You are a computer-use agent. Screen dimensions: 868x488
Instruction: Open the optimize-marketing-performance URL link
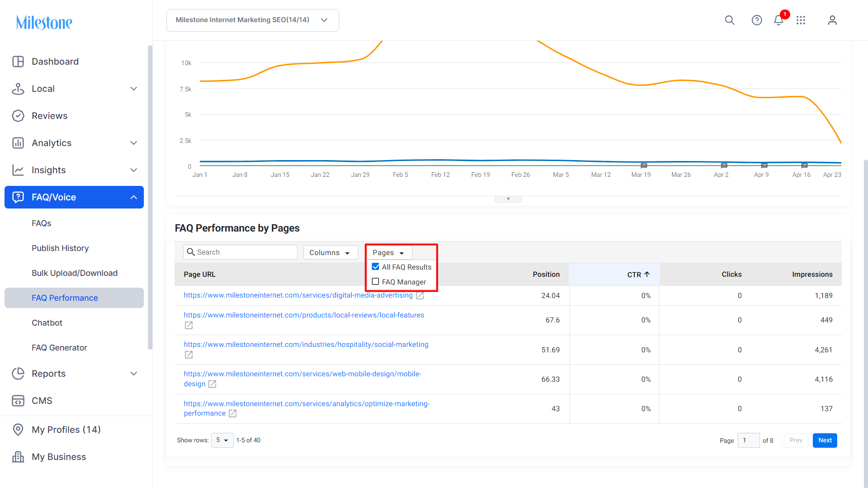point(307,408)
